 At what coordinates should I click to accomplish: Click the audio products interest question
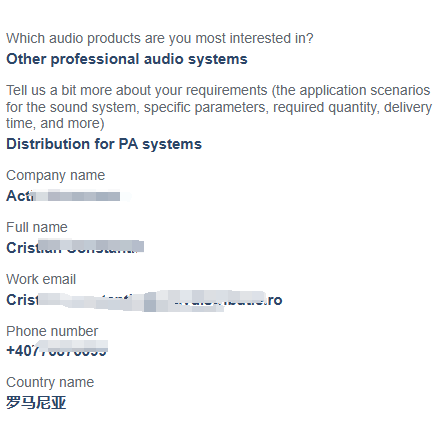160,38
